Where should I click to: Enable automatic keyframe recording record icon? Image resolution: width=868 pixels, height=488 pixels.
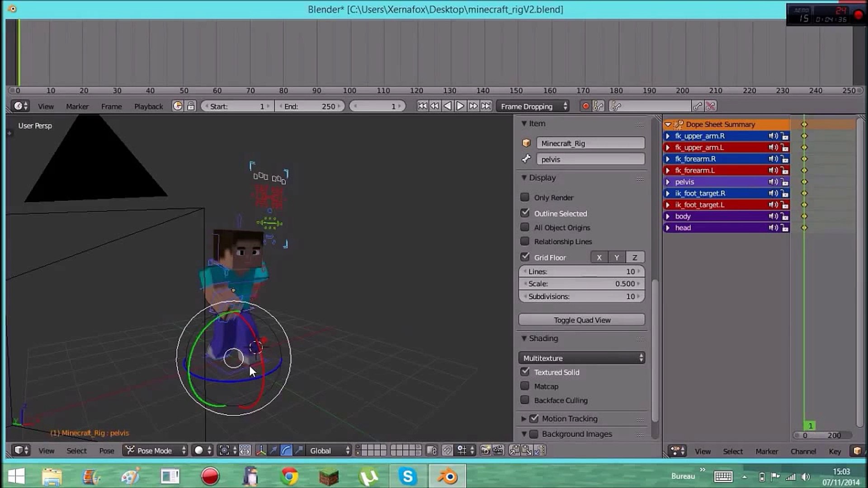pyautogui.click(x=586, y=106)
